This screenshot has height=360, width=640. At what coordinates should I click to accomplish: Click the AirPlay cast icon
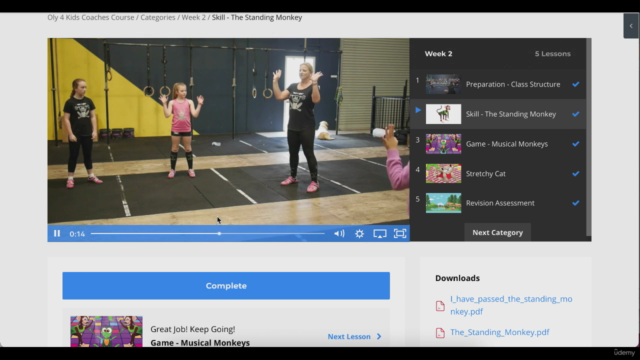coord(380,233)
